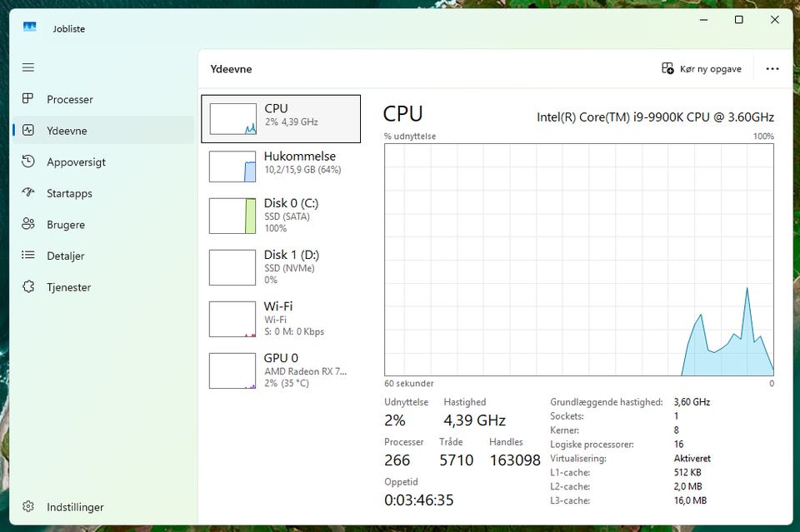Click the Jobliste app icon in title bar
Screen dimensions: 800x532
pyautogui.click(x=30, y=27)
